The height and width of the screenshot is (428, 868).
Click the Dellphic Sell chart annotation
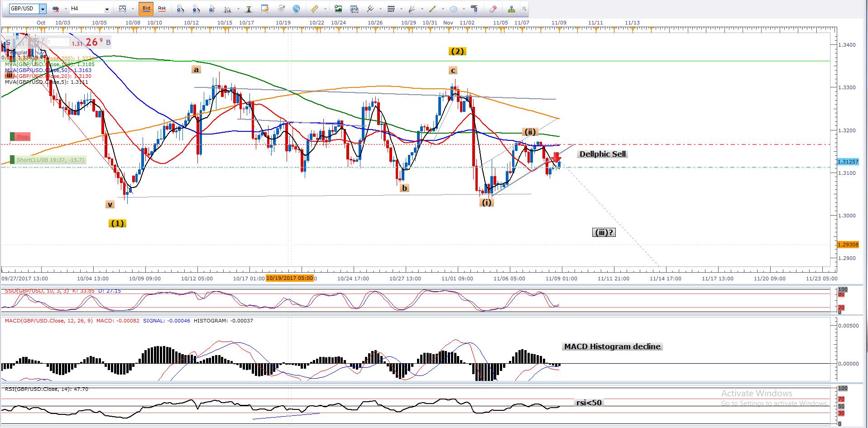point(602,154)
